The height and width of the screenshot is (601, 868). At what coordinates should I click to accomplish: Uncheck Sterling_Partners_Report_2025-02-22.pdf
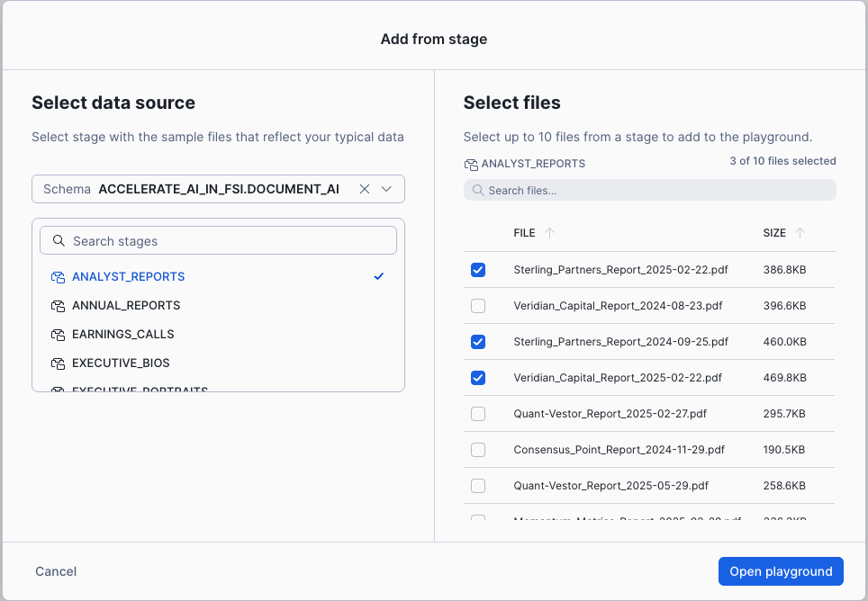478,269
